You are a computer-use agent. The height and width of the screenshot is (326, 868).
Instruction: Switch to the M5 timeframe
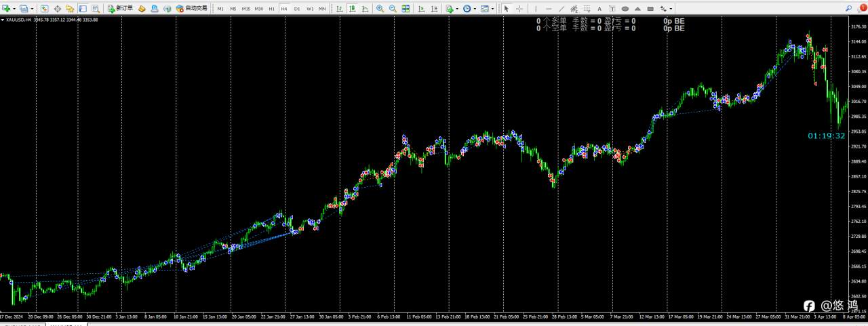pyautogui.click(x=233, y=9)
